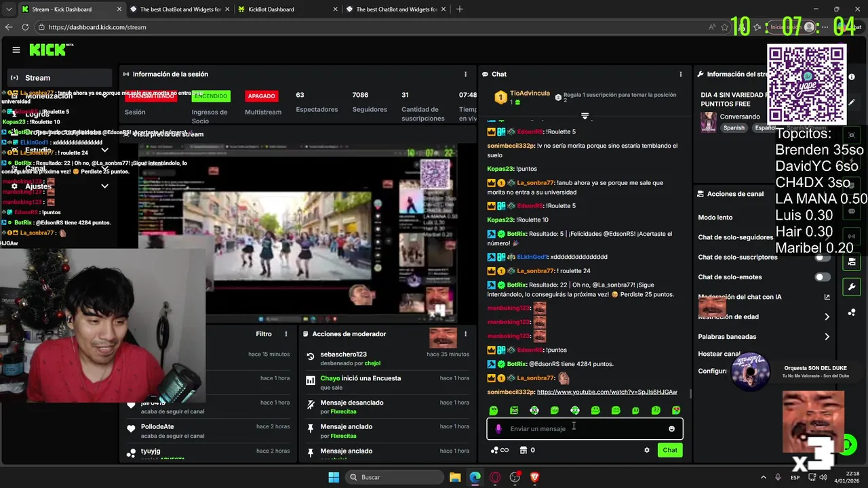
Task: Open File Explorer from taskbar
Action: pos(455,477)
